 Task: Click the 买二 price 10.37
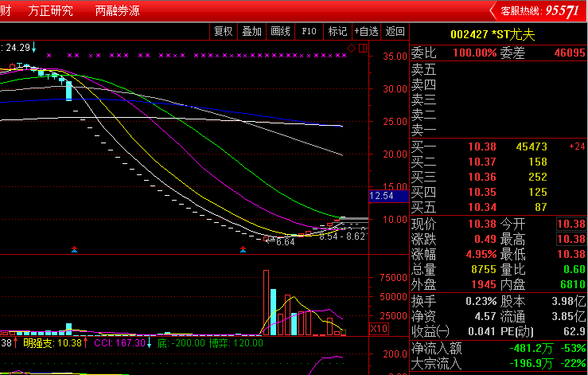[482, 162]
